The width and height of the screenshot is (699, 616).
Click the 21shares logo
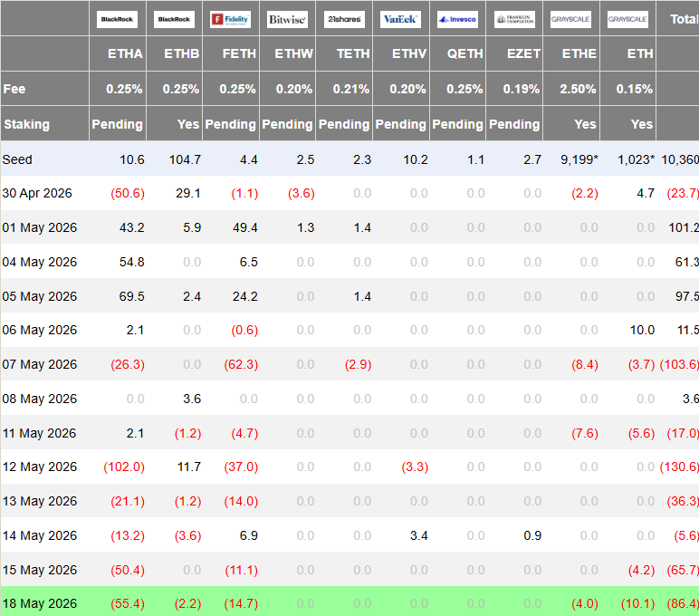[x=344, y=19]
